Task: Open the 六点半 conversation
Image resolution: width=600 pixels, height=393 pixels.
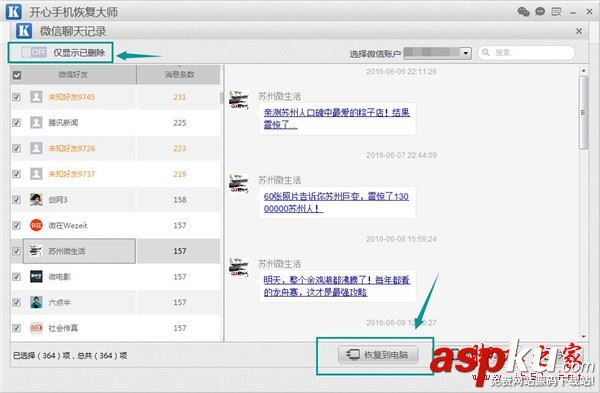Action: click(x=59, y=302)
